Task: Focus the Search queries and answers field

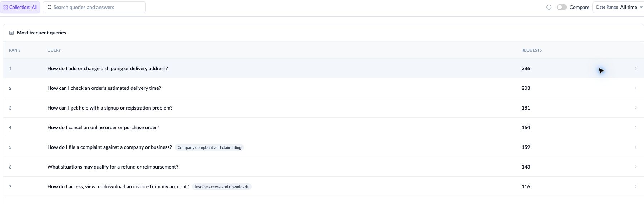Action: (94, 7)
